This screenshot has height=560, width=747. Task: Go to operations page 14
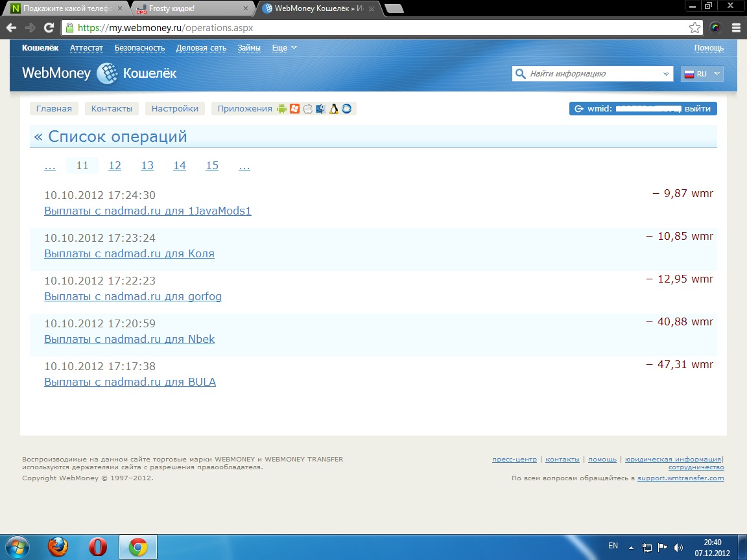[x=180, y=165]
